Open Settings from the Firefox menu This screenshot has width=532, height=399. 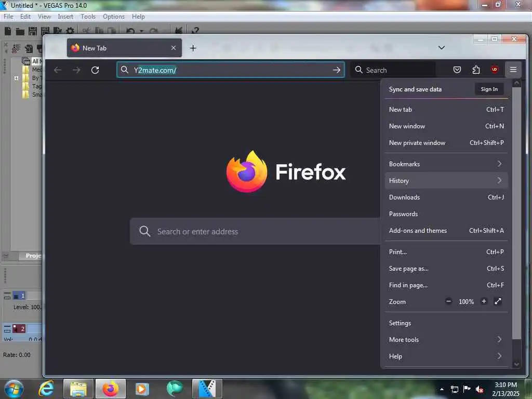coord(446,323)
